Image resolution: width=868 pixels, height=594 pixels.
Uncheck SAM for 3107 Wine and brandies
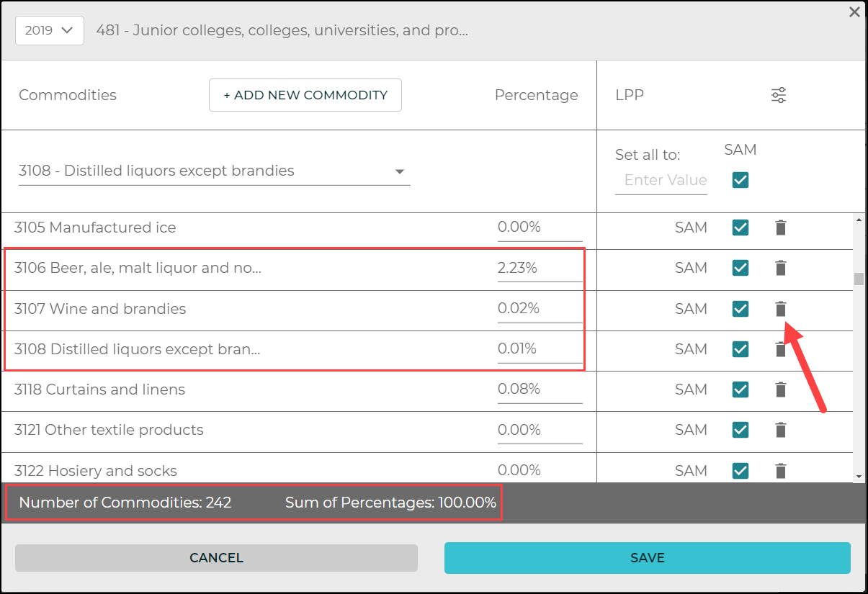pyautogui.click(x=741, y=309)
